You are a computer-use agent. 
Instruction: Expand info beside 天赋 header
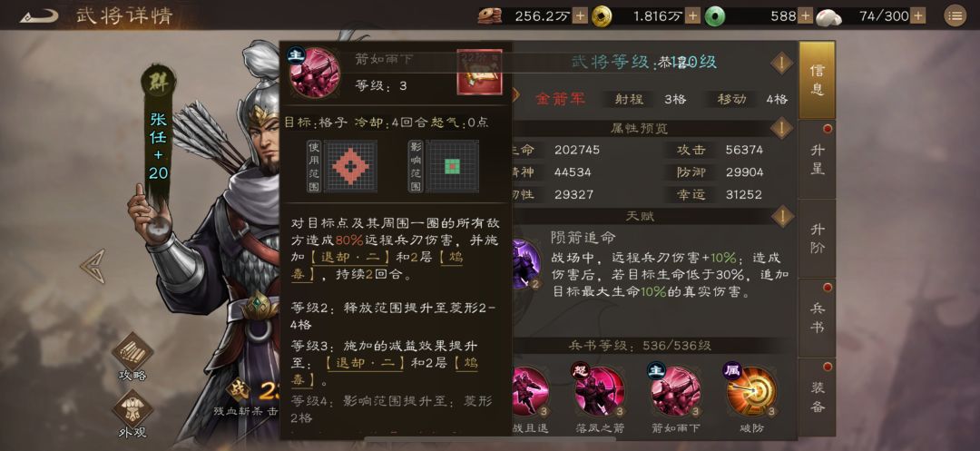(x=782, y=217)
